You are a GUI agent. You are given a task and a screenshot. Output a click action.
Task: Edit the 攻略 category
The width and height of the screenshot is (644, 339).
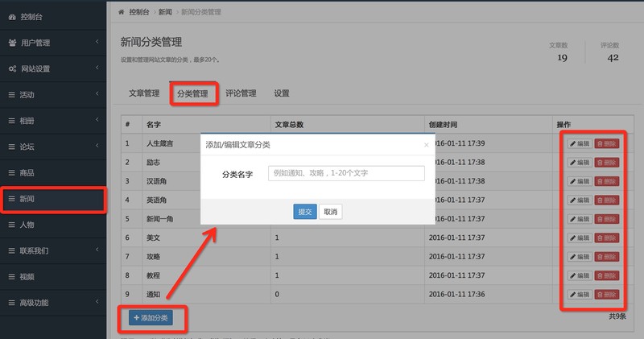[x=580, y=257]
